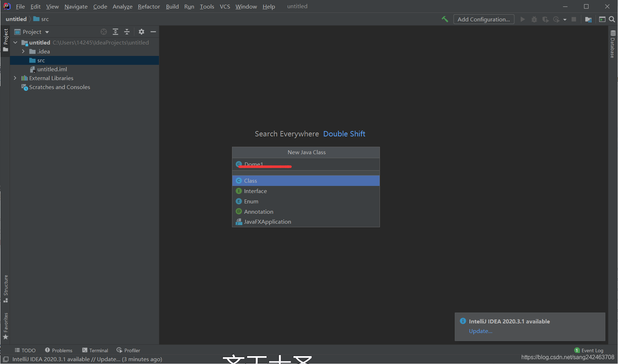Click the status bar update message
Image resolution: width=618 pixels, height=364 pixels.
(87, 359)
